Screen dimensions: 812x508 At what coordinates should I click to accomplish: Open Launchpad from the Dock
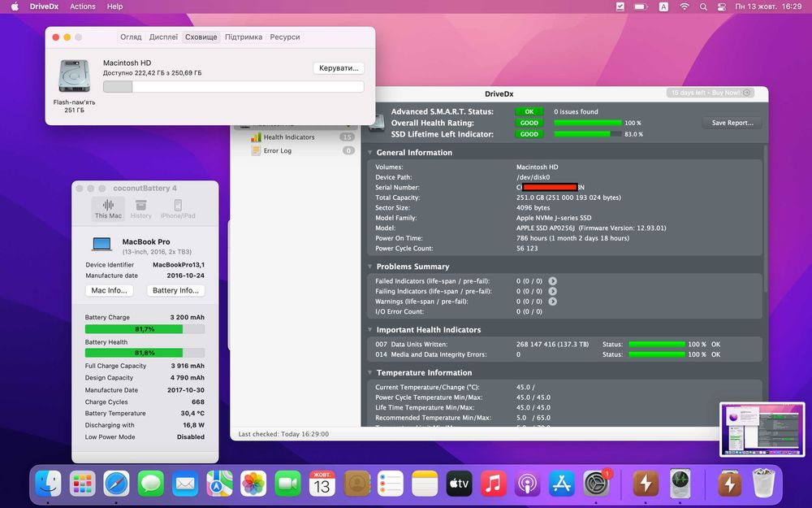click(82, 484)
